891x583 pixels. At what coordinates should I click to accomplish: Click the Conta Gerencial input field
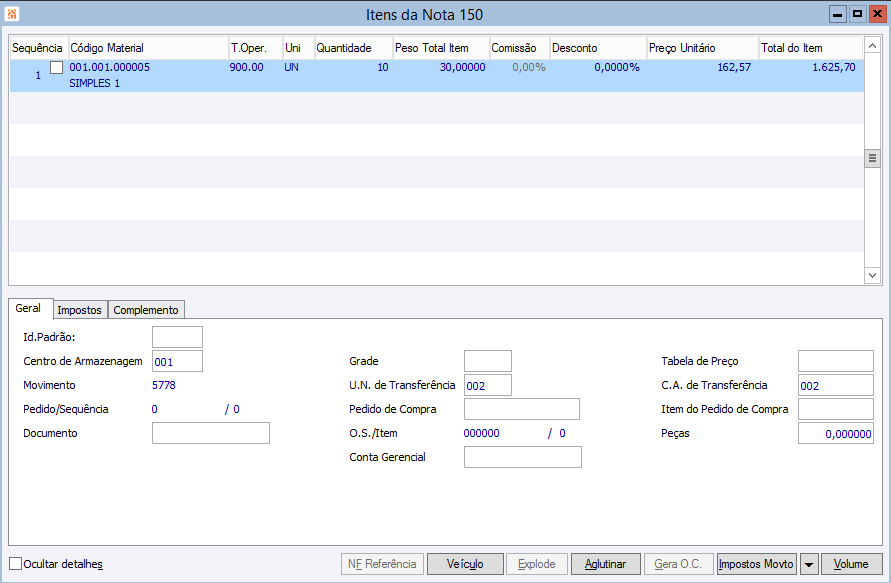522,457
